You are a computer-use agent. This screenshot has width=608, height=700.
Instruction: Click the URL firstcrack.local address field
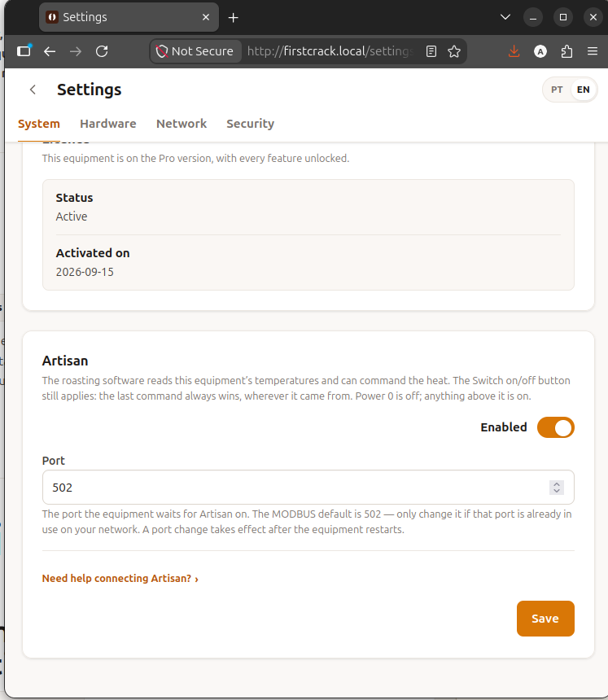330,51
